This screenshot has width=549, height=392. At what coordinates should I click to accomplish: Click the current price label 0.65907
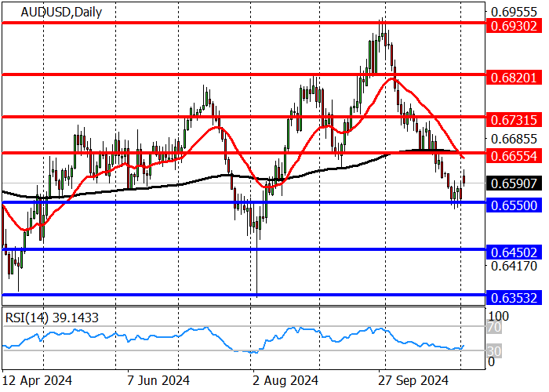pos(514,183)
